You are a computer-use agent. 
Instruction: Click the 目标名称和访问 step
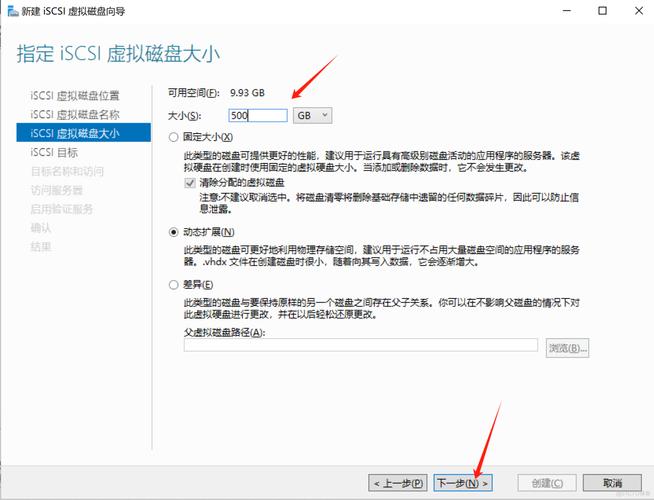67,171
